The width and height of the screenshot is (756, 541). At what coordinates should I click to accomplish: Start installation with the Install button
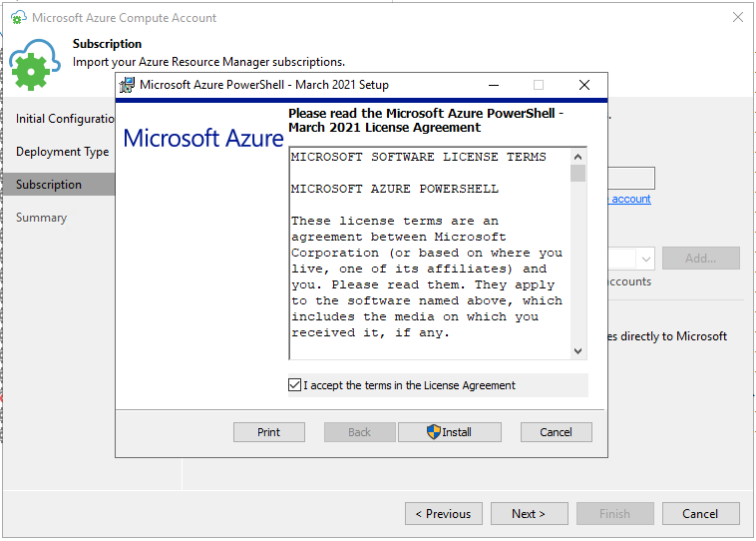pyautogui.click(x=450, y=432)
